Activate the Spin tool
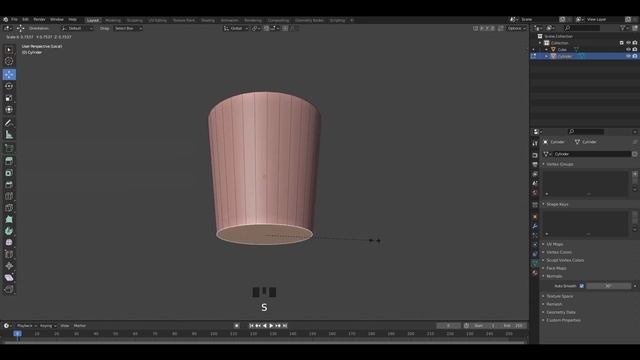 pyautogui.click(x=9, y=231)
